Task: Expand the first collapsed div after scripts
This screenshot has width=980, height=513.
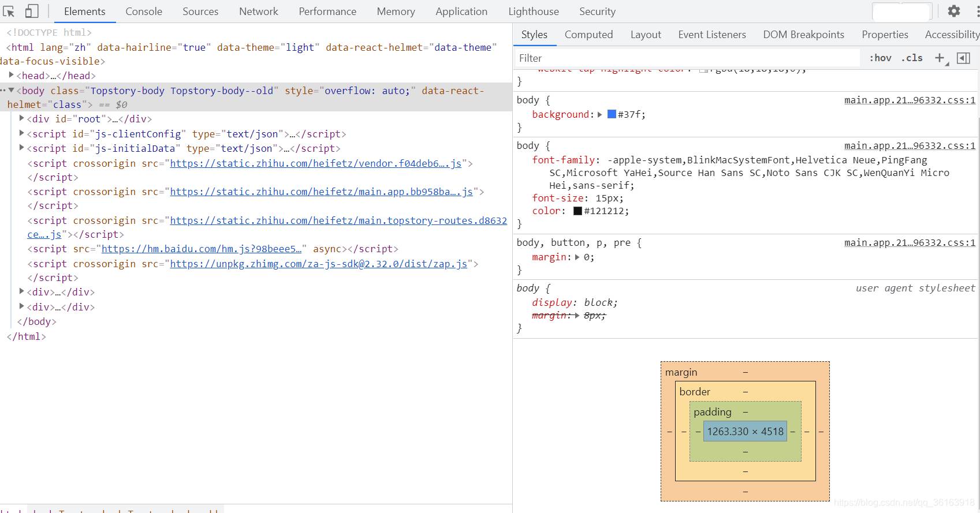Action: (21, 291)
